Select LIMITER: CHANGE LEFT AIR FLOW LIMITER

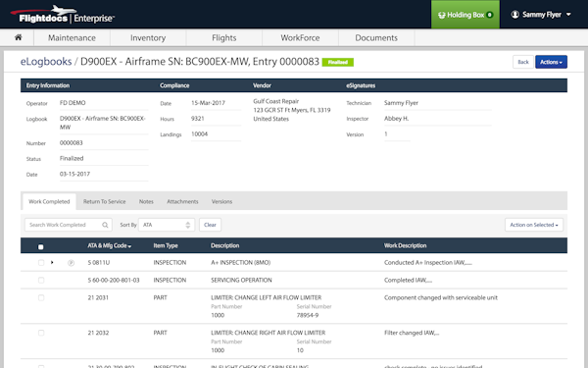pos(266,297)
